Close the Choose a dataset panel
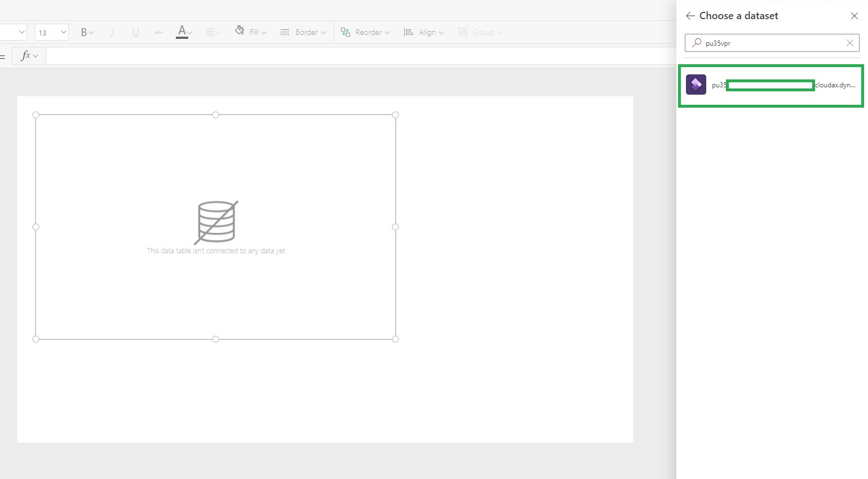This screenshot has width=868, height=479. pyautogui.click(x=854, y=16)
